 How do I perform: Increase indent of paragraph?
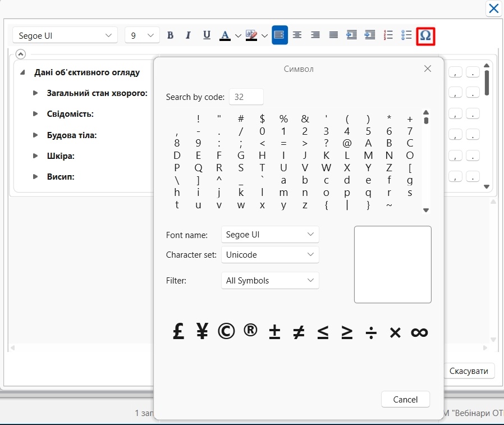point(370,35)
